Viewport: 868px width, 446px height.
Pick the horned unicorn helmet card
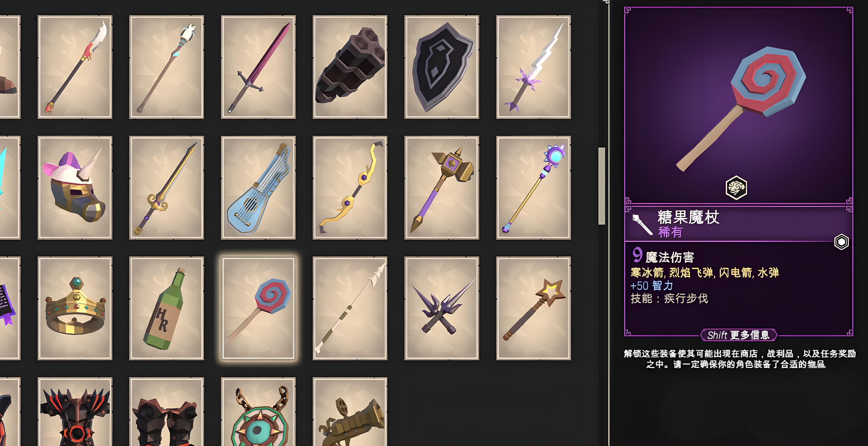[75, 188]
